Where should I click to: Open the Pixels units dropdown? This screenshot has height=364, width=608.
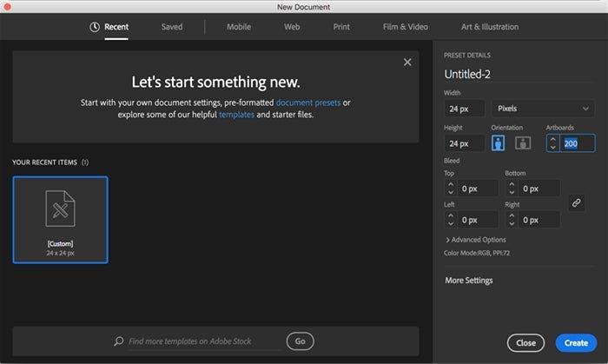tap(542, 109)
